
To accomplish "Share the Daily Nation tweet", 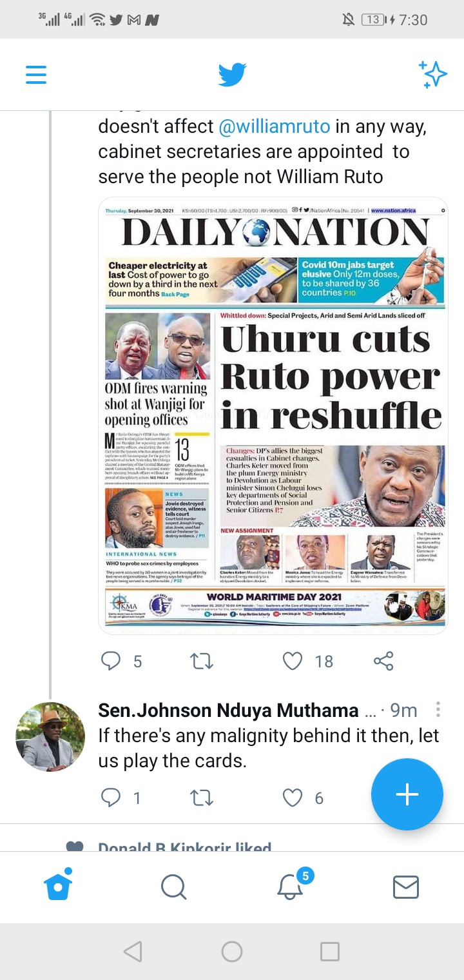I will [x=383, y=661].
